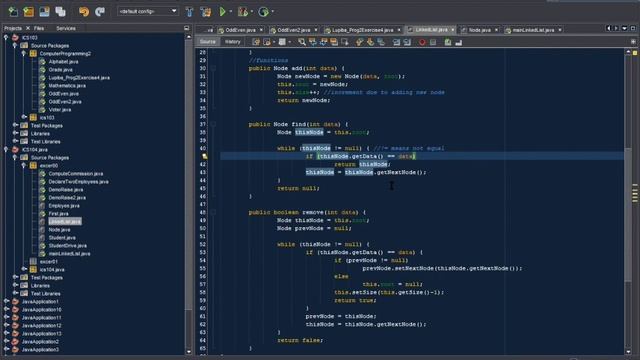Screen dimensions: 640x360
Task: Click the Stop Macro Recording icon
Action: point(433,42)
